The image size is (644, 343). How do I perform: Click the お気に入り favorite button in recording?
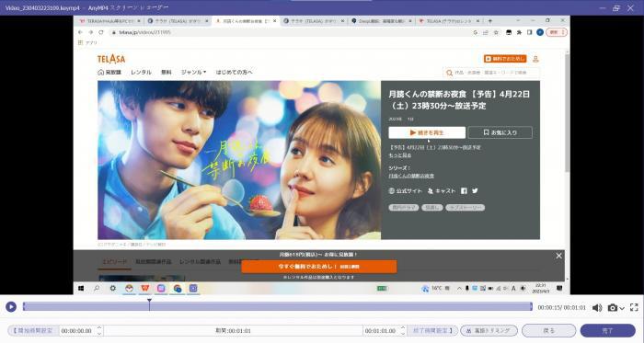tap(500, 132)
